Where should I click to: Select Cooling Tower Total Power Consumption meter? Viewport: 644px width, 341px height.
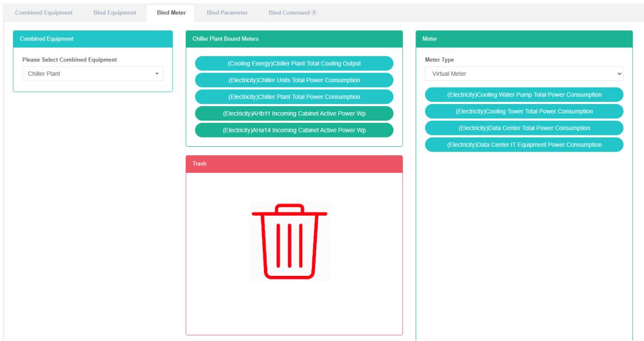pyautogui.click(x=524, y=111)
